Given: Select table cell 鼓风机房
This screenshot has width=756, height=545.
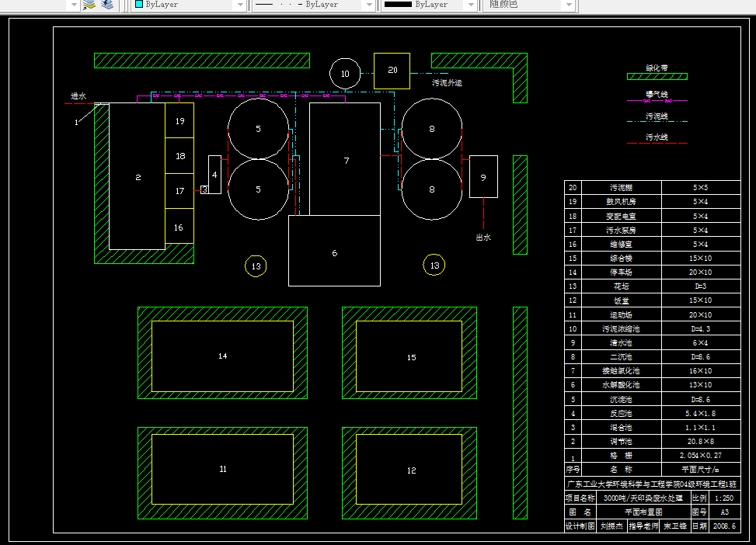Looking at the screenshot, I should pyautogui.click(x=621, y=201).
